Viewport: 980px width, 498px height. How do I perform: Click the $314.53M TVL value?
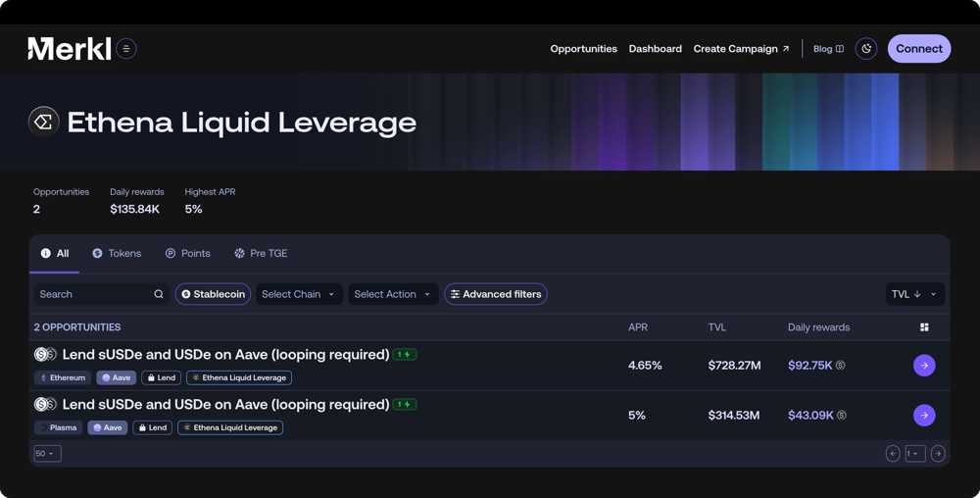(734, 416)
